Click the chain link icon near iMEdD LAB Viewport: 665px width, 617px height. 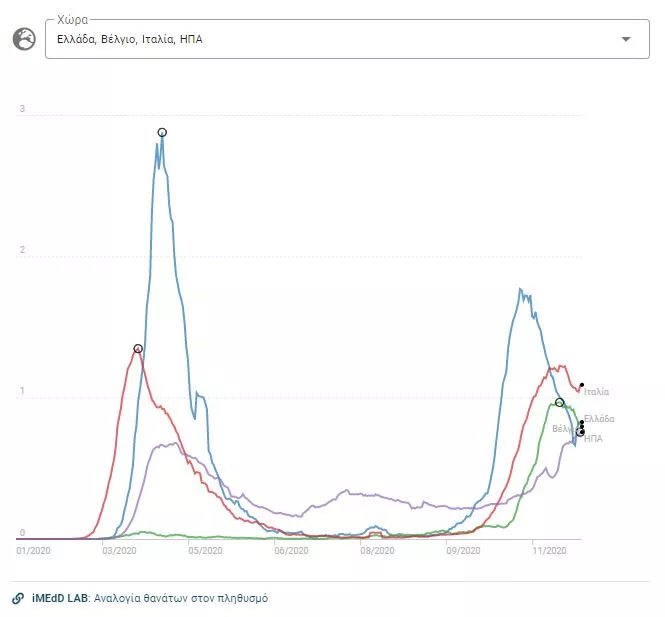18,598
